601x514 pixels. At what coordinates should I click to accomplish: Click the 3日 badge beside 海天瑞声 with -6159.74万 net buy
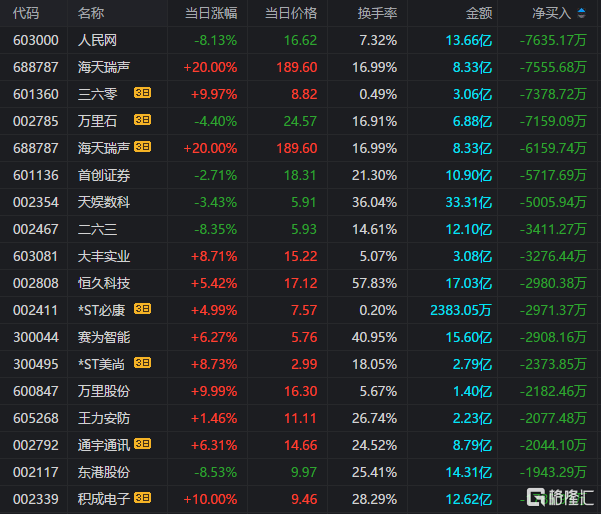[142, 147]
